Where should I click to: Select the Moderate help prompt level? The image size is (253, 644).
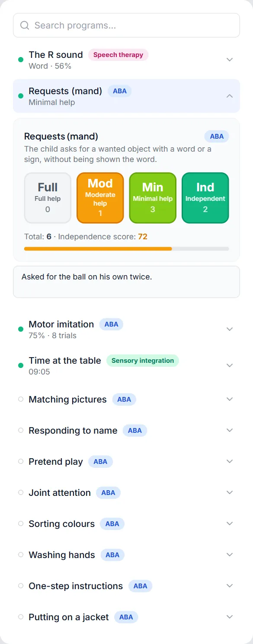(x=100, y=198)
